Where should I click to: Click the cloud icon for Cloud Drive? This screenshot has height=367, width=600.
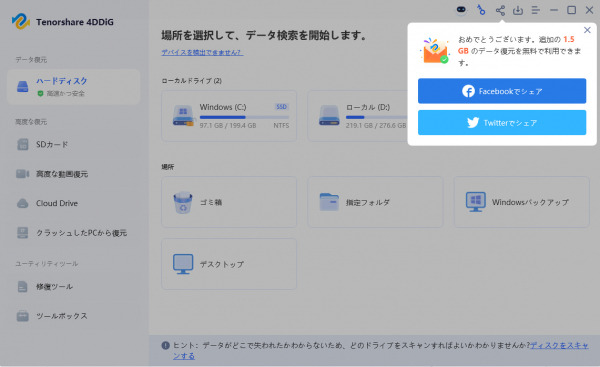[x=23, y=203]
